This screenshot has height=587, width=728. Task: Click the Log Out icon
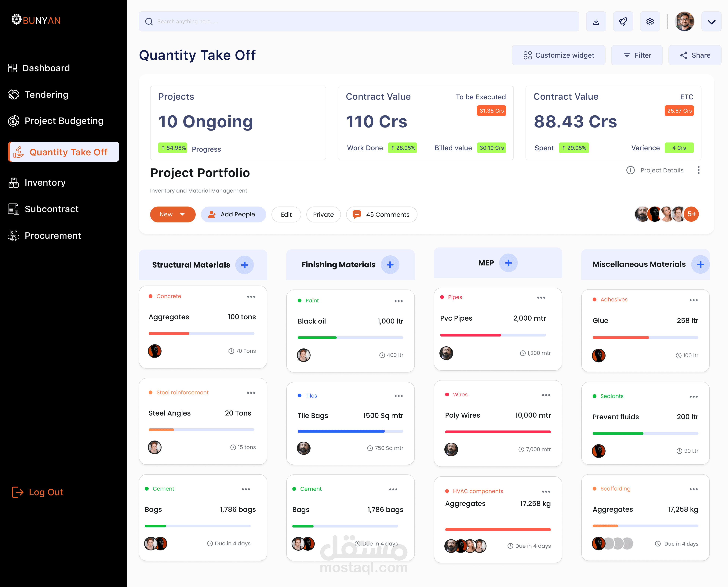18,492
